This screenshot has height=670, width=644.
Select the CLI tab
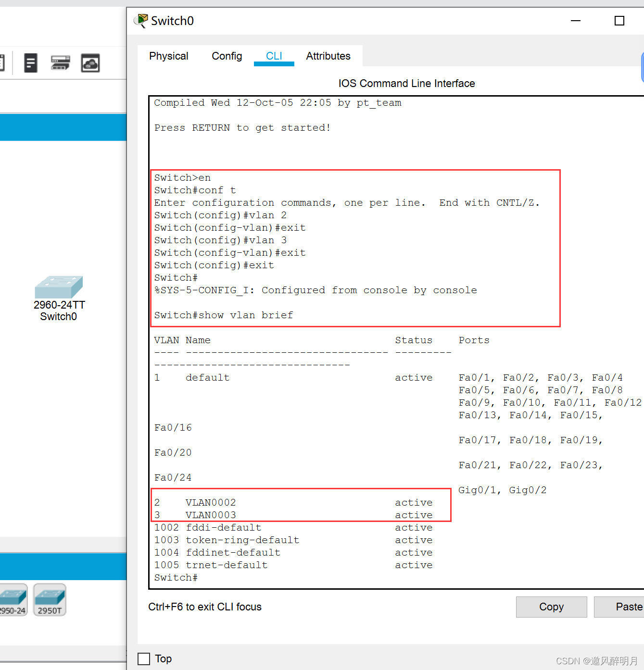tap(274, 56)
